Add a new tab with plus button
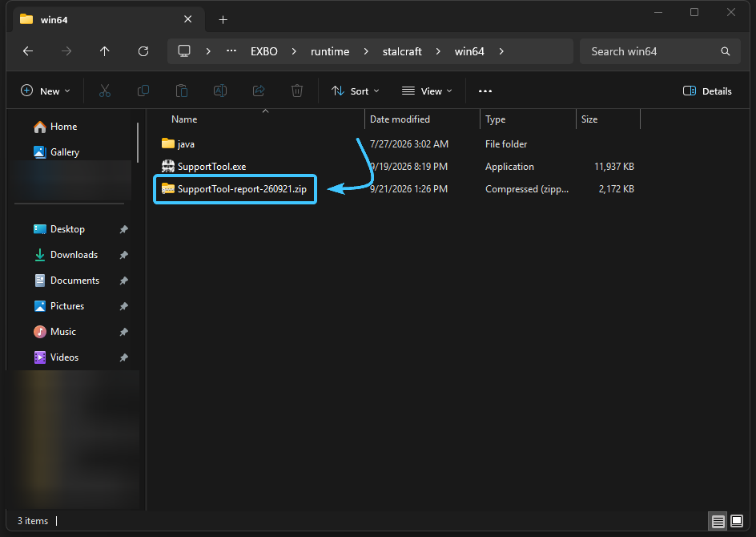Screen dimensions: 756x537 tap(223, 19)
